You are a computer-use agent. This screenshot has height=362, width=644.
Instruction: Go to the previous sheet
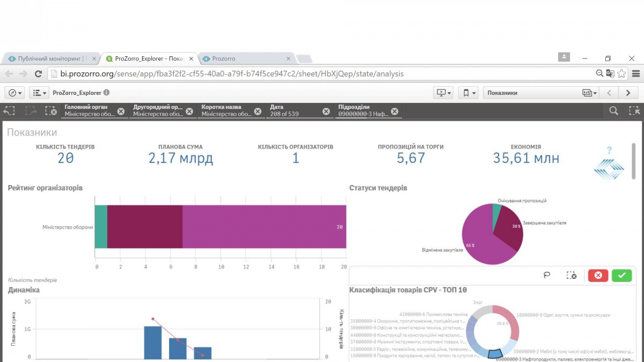(609, 93)
